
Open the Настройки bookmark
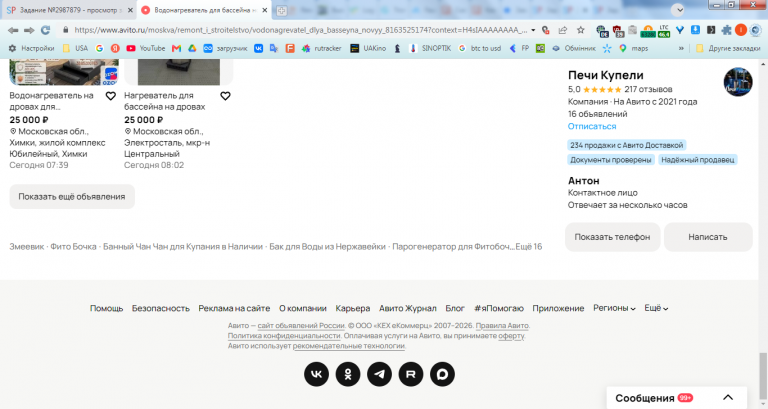[32, 48]
